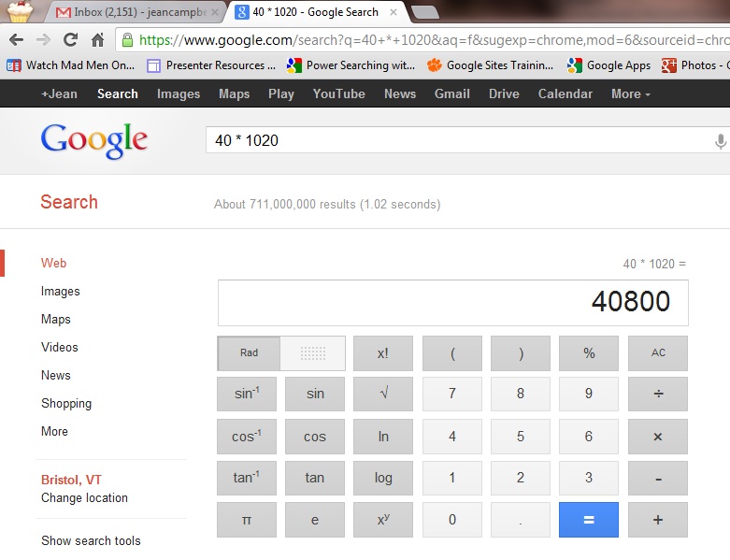Open Google Apps bookmark
This screenshot has height=560, width=730.
[608, 65]
